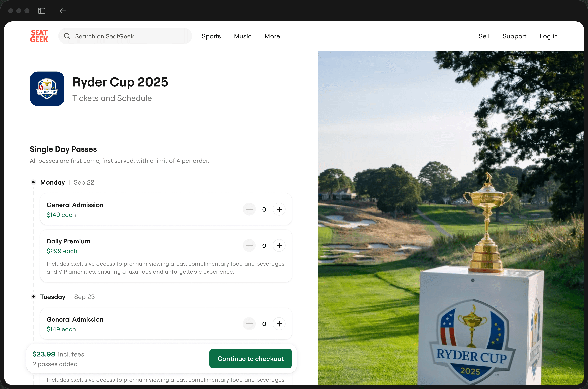Decrease Monday General Admission quantity
The image size is (588, 389).
coord(249,209)
